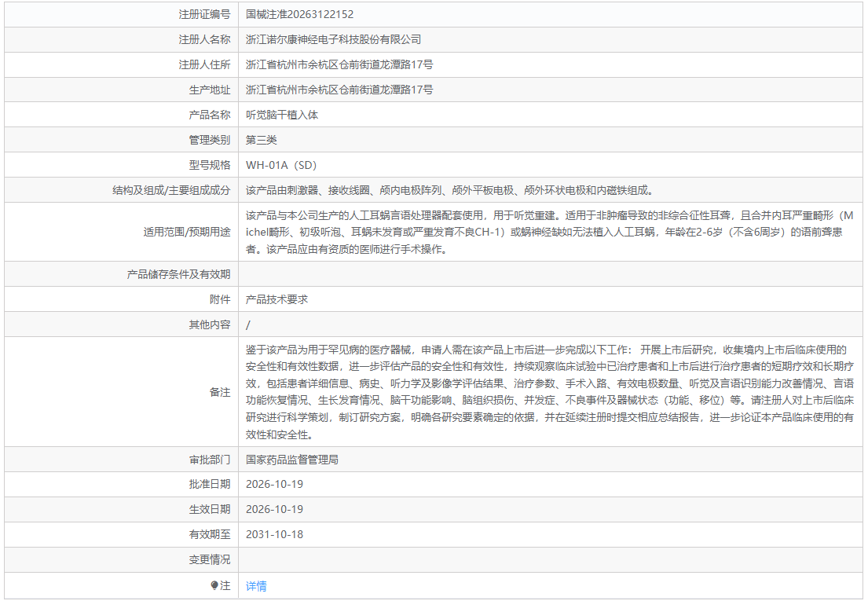This screenshot has width=868, height=601.
Task: Click the 注册人名称 label
Action: coord(204,39)
